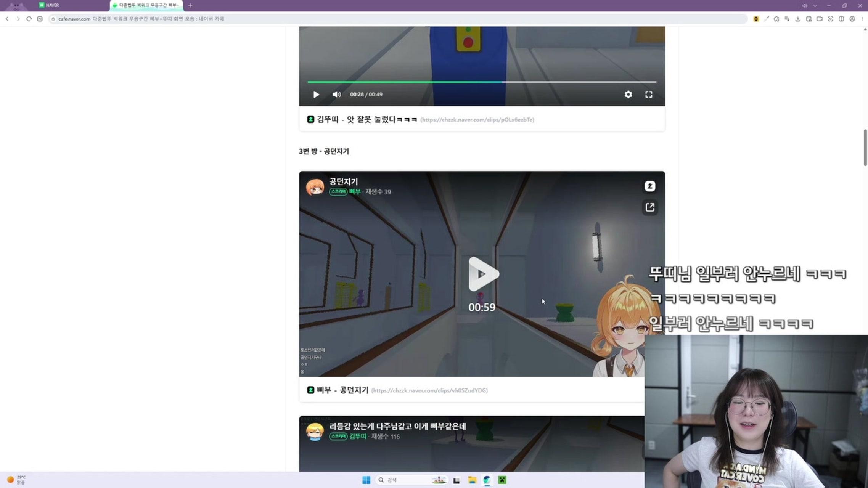Open the browser profile account icon
The image size is (868, 488).
point(852,19)
